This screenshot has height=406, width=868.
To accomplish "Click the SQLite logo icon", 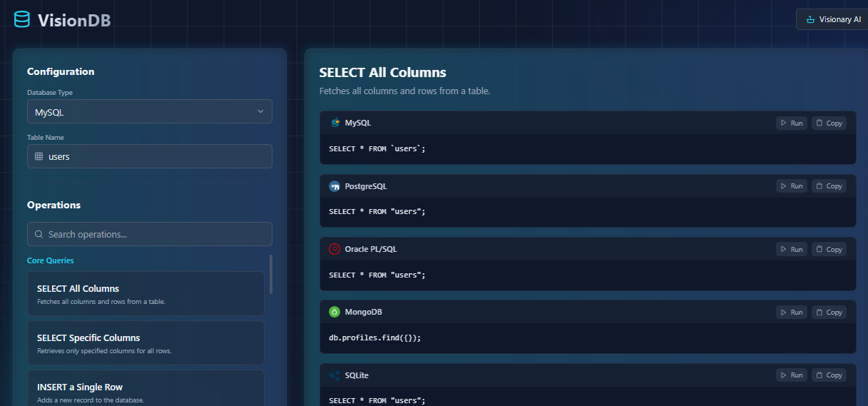I will 335,375.
